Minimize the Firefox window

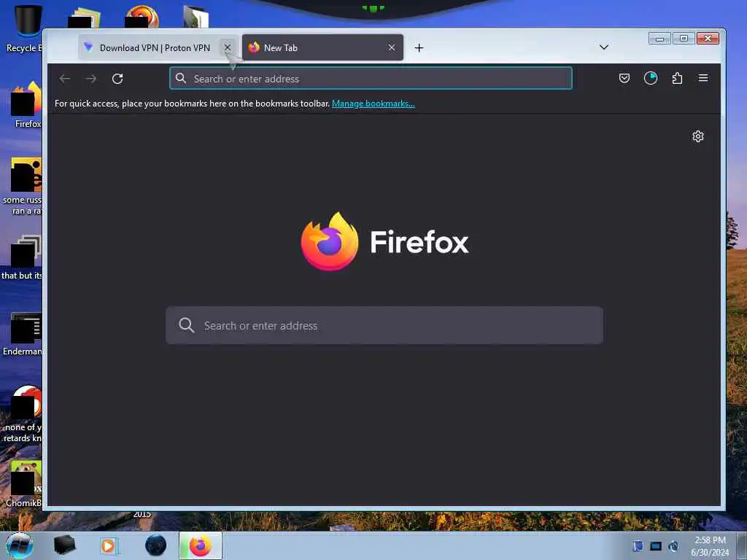click(x=659, y=39)
